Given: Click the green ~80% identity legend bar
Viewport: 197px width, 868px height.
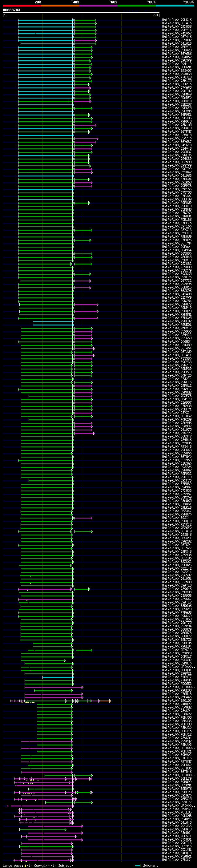Looking at the screenshot, I should 137,6.
